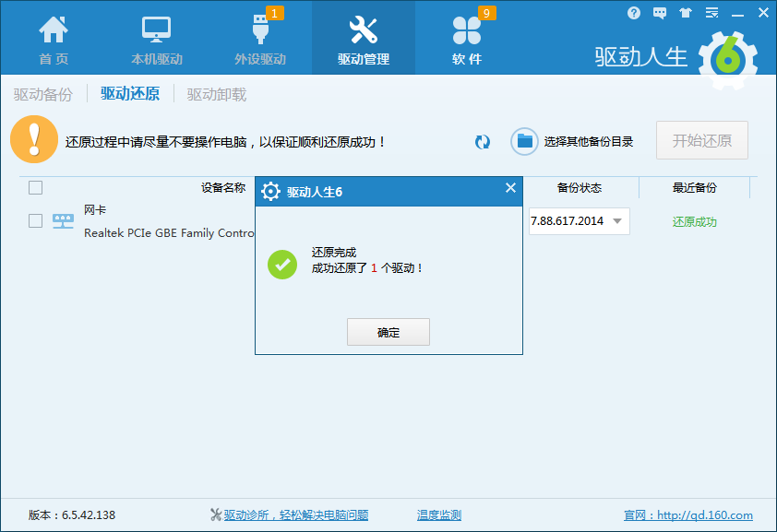777x532 pixels.
Task: Click the refresh arrows icon
Action: point(483,142)
